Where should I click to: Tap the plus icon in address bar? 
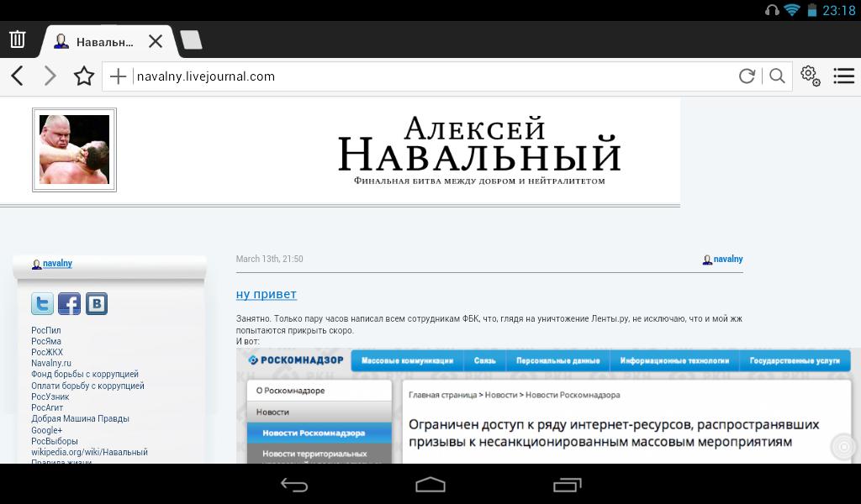tap(118, 76)
